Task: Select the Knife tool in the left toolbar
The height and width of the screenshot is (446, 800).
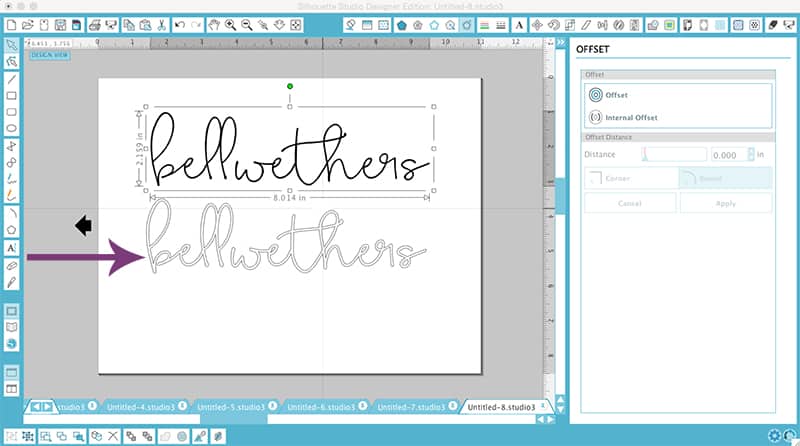Action: tap(11, 282)
